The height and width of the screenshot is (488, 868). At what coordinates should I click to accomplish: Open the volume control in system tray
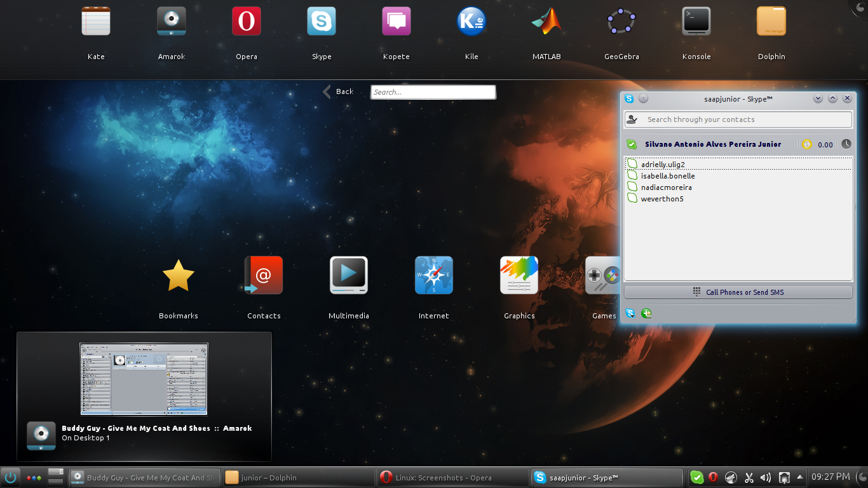pos(766,477)
